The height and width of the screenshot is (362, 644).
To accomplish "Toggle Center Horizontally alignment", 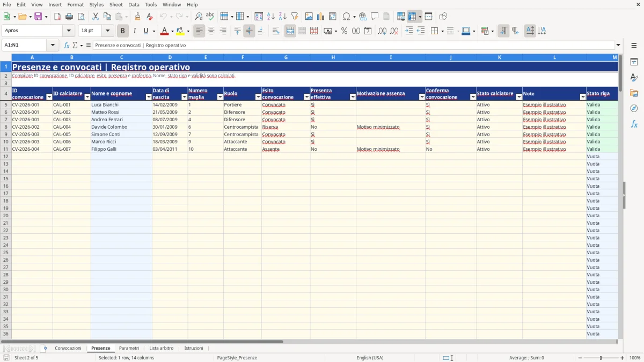I will pos(211,31).
